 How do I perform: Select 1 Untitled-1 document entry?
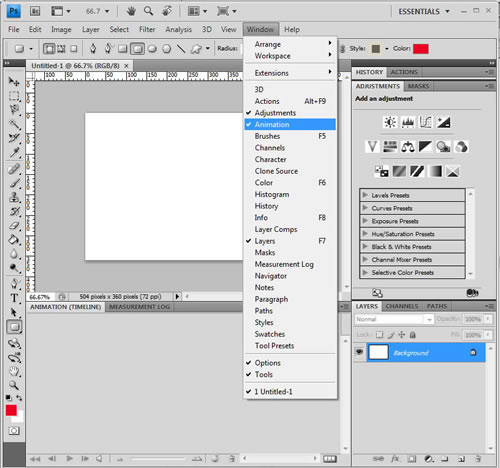point(290,392)
